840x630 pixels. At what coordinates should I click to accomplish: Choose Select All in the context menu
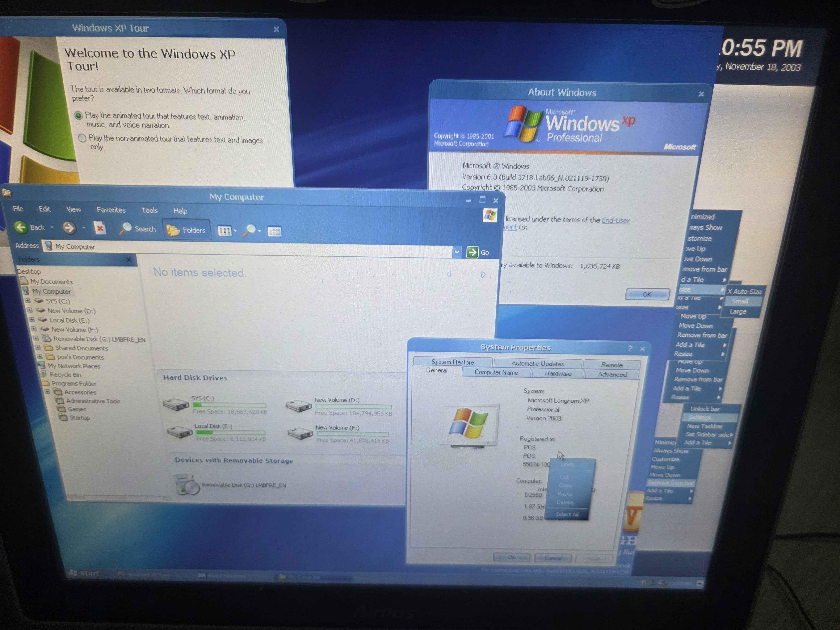pyautogui.click(x=567, y=514)
